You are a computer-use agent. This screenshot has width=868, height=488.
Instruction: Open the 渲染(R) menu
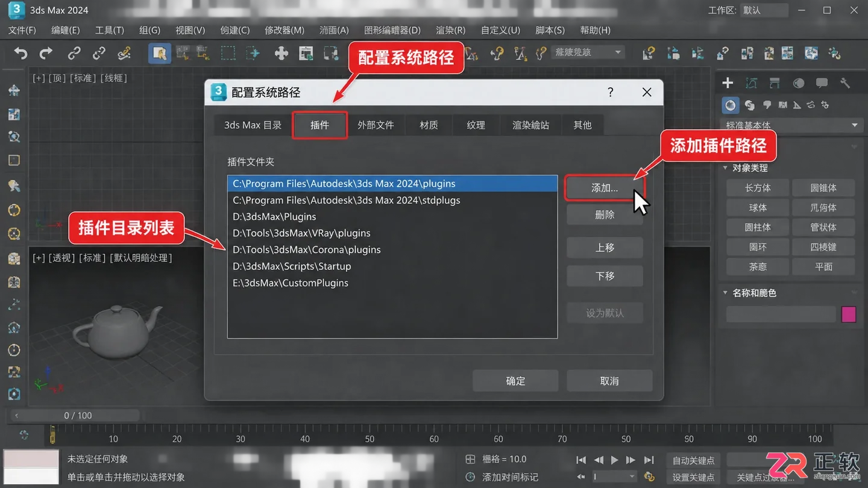pyautogui.click(x=450, y=30)
